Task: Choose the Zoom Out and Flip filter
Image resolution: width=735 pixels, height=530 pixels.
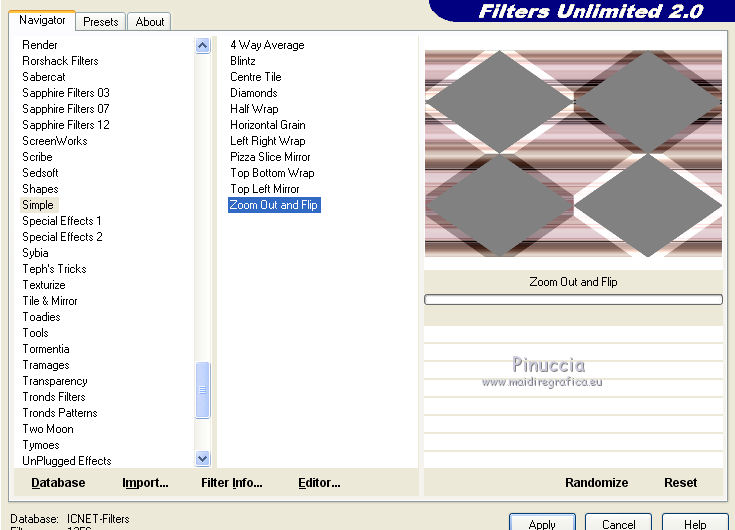Action: [274, 205]
